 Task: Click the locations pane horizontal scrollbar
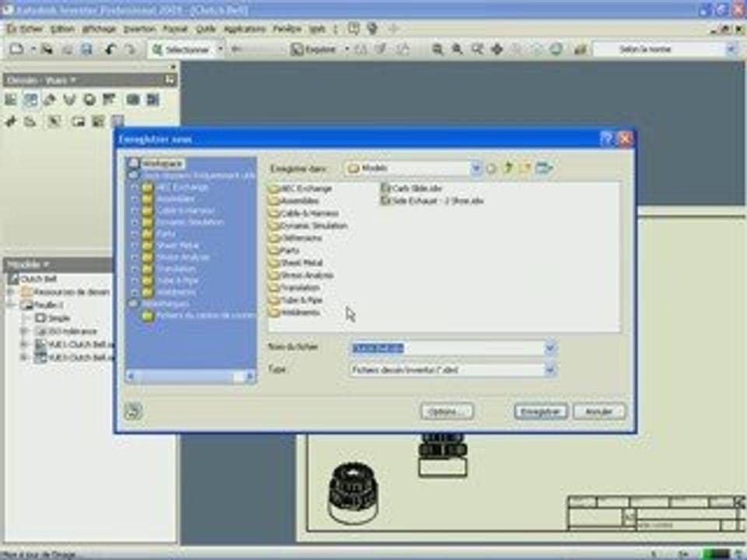pyautogui.click(x=191, y=376)
